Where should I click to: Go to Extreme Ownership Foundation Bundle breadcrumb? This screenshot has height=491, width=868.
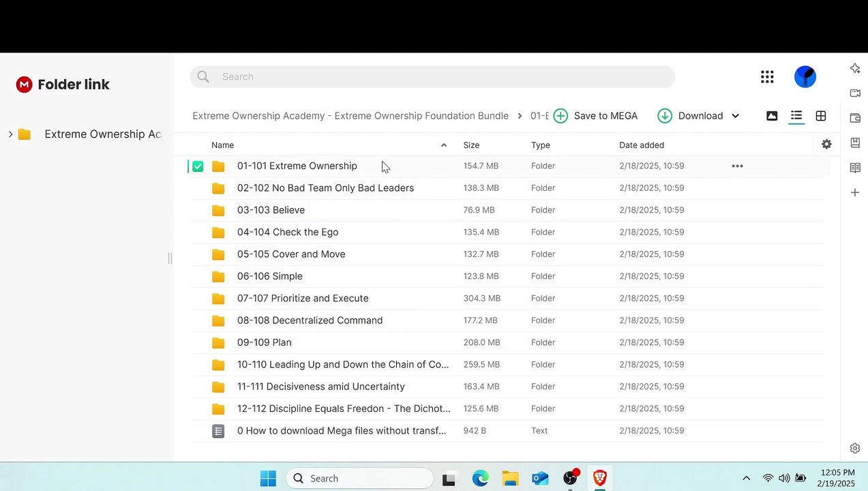[x=350, y=116]
